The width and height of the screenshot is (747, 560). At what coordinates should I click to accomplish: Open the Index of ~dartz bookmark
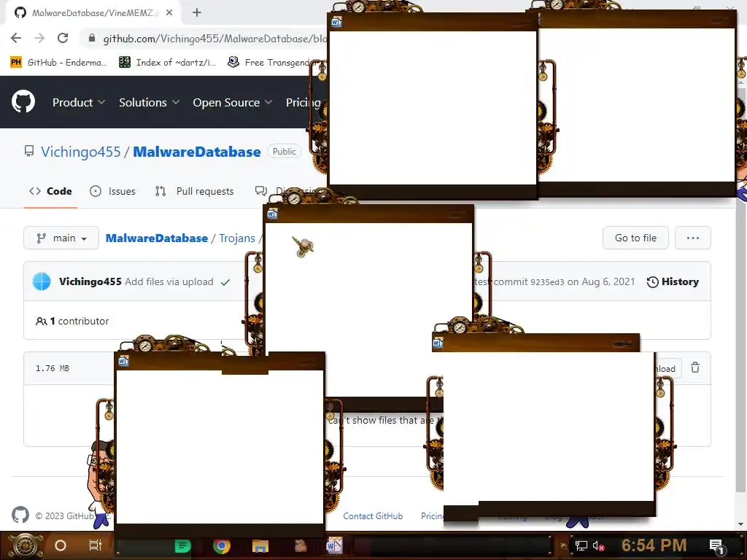167,63
